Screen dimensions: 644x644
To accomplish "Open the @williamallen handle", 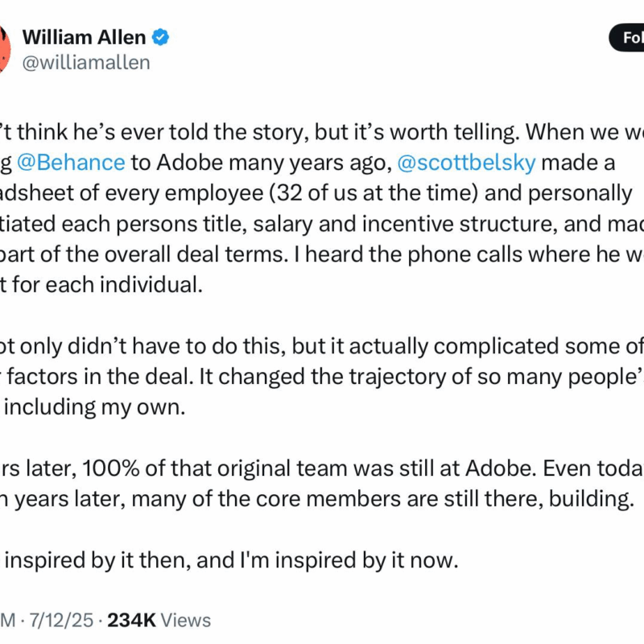I will 86,62.
